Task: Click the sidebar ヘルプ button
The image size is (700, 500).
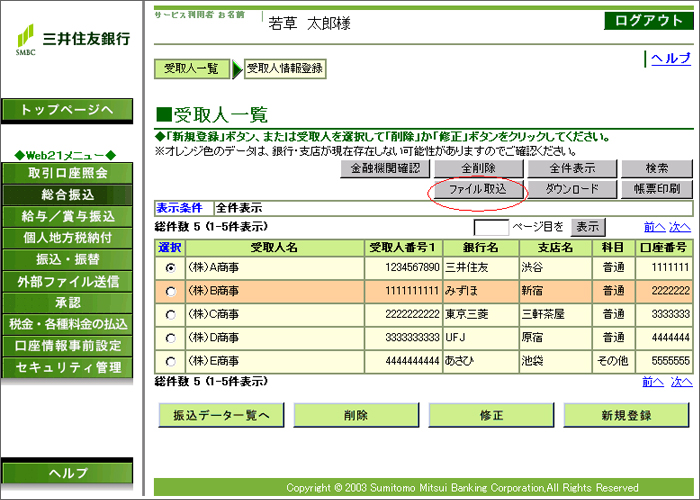Action: [x=67, y=472]
